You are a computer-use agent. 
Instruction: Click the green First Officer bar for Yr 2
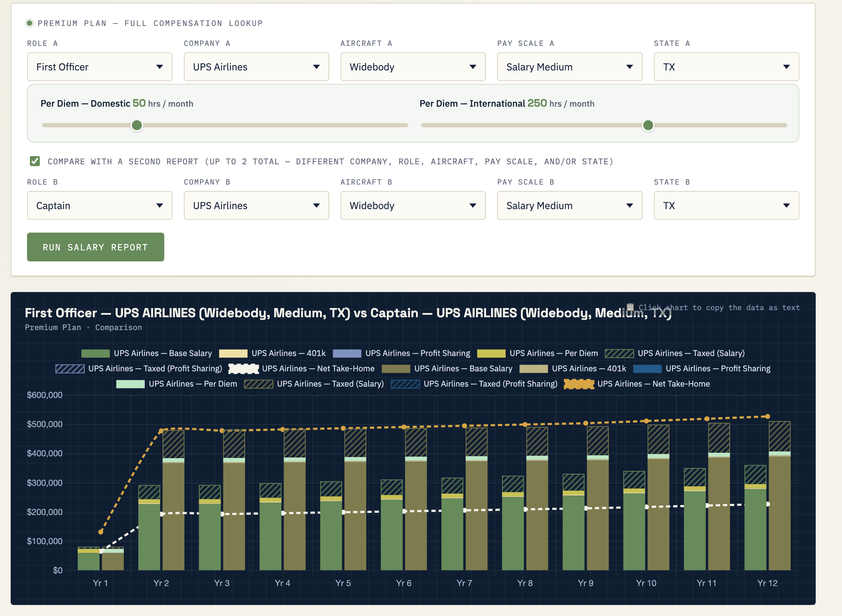point(149,537)
